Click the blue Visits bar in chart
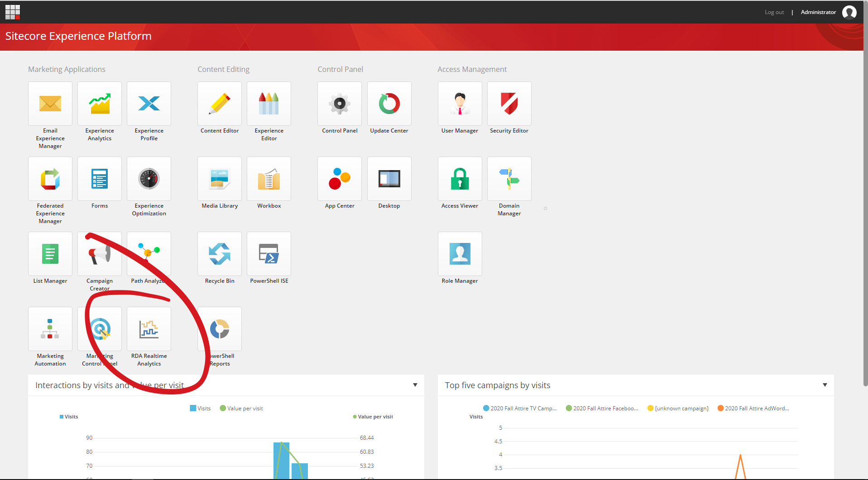 click(281, 461)
